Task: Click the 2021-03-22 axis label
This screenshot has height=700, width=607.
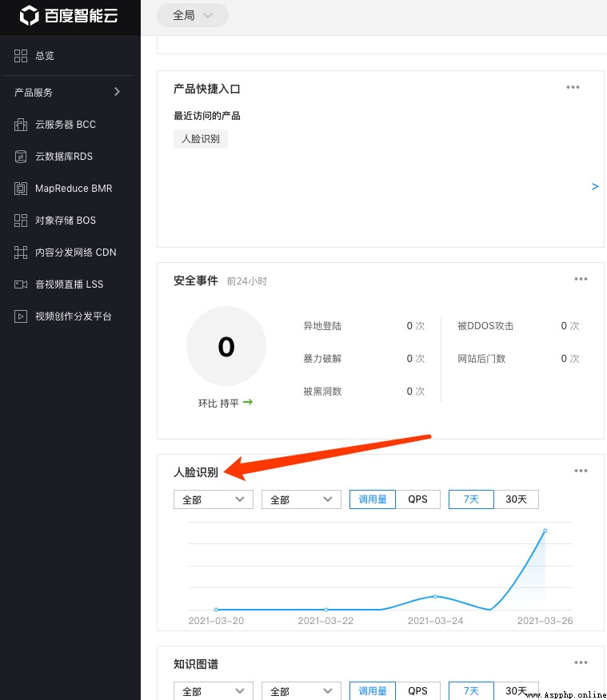Action: point(325,621)
